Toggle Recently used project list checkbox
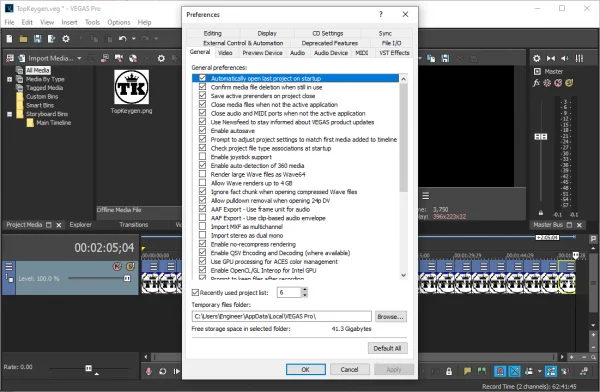 [195, 292]
